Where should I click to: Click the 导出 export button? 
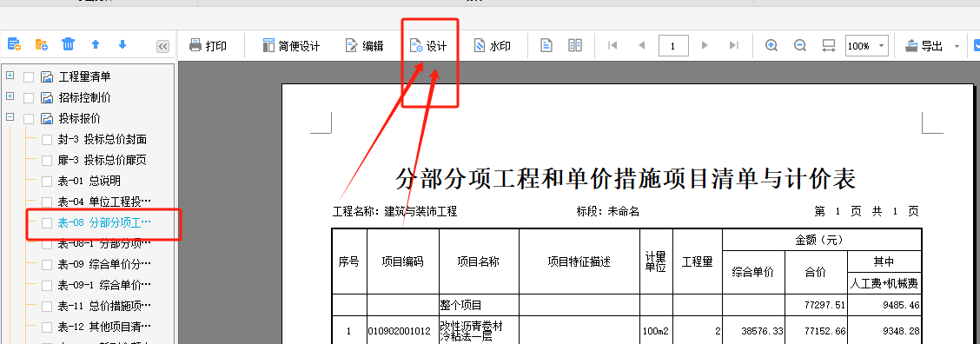(x=924, y=46)
